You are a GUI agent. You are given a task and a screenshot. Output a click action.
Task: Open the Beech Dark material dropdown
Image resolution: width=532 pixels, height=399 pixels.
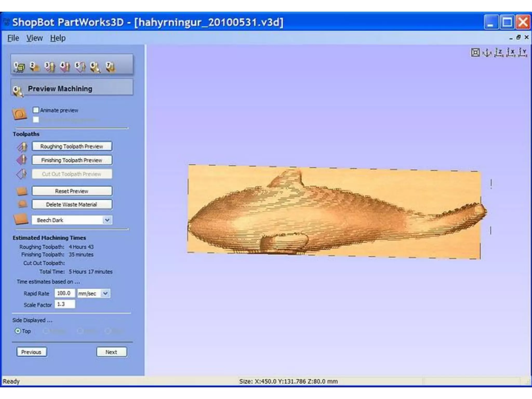click(x=107, y=220)
